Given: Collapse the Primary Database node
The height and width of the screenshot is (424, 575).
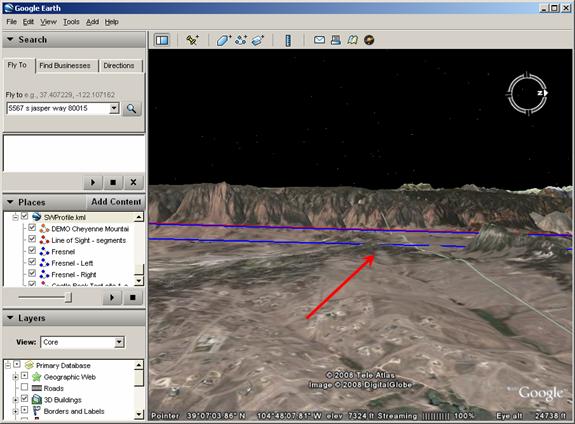Looking at the screenshot, I should pos(8,365).
